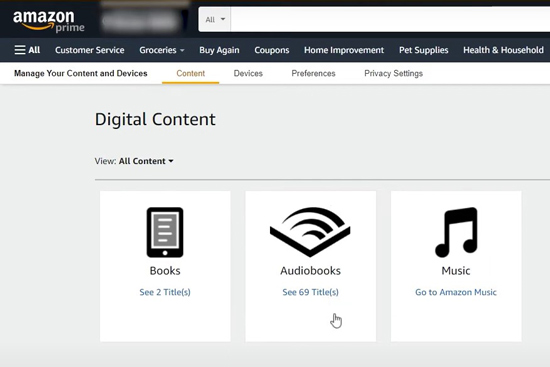Open the View All Content dropdown
This screenshot has width=550, height=367.
point(146,161)
